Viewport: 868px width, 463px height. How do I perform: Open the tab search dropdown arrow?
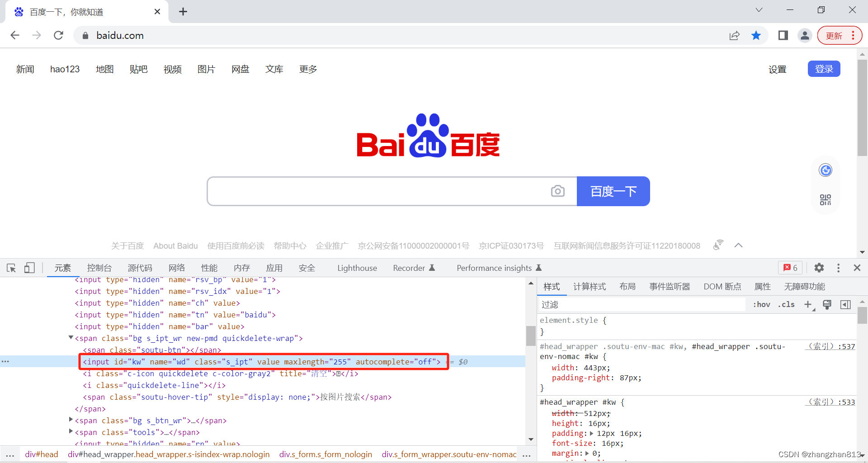tap(759, 10)
